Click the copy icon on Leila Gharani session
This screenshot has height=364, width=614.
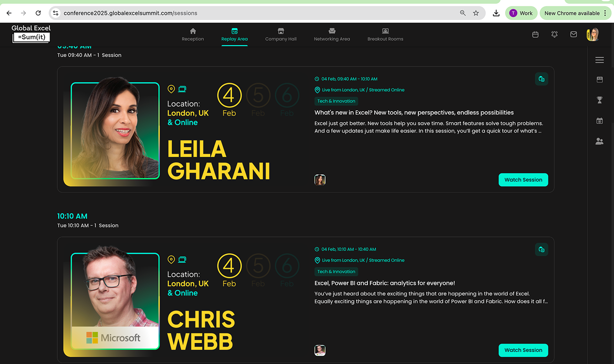point(542,79)
